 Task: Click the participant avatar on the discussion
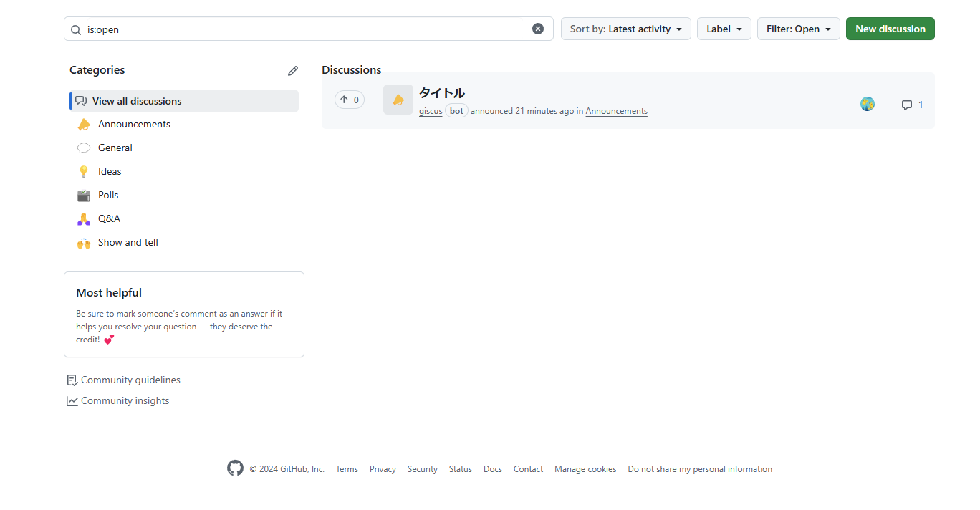click(868, 105)
